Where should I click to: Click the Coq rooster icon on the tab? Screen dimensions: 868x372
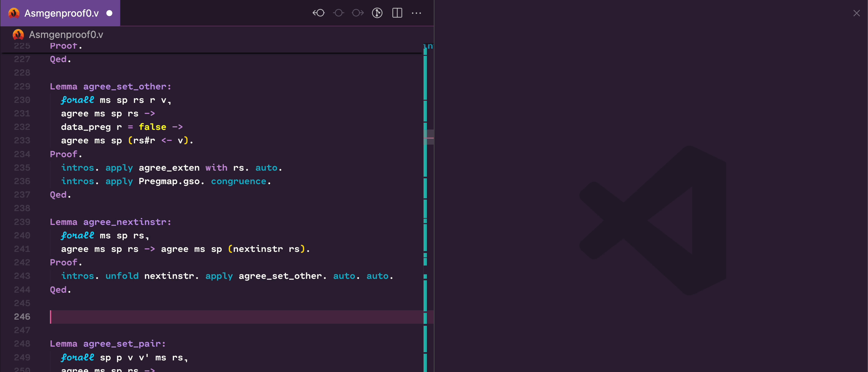14,13
